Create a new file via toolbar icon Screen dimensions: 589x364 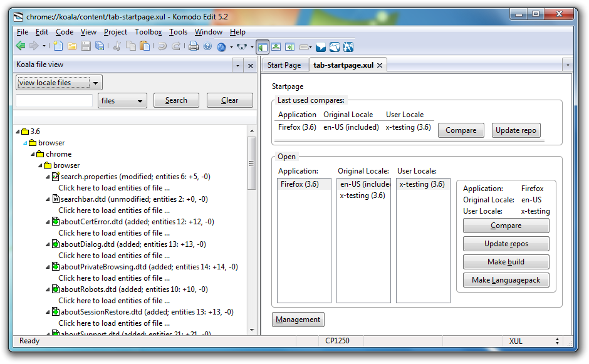pos(58,46)
